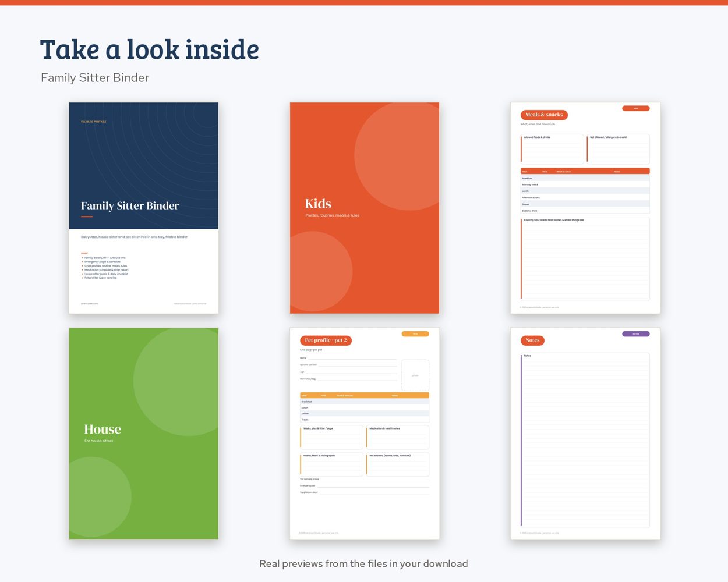728x582 pixels.
Task: Click "House sitter guide & daily checklist" bullet
Action: [x=106, y=274]
